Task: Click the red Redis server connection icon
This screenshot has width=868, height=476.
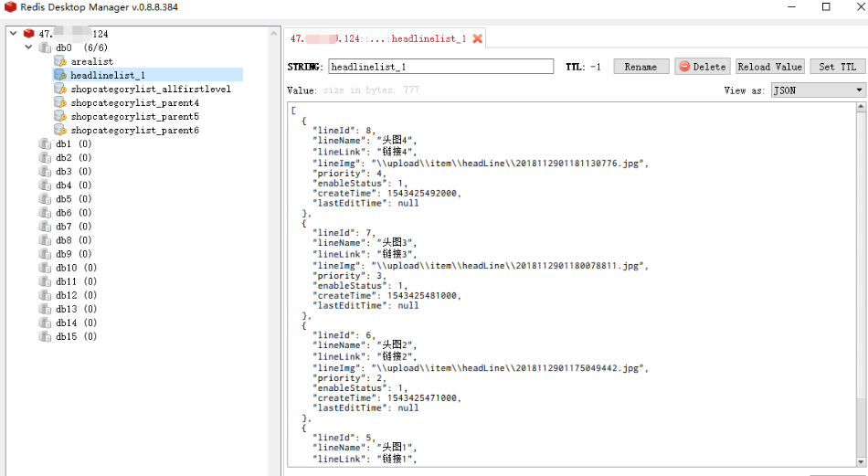Action: tap(29, 34)
